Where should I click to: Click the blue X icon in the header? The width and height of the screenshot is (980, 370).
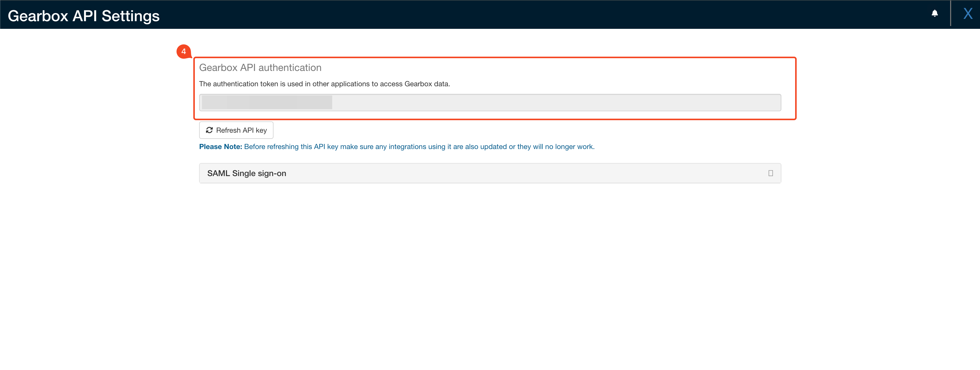968,13
